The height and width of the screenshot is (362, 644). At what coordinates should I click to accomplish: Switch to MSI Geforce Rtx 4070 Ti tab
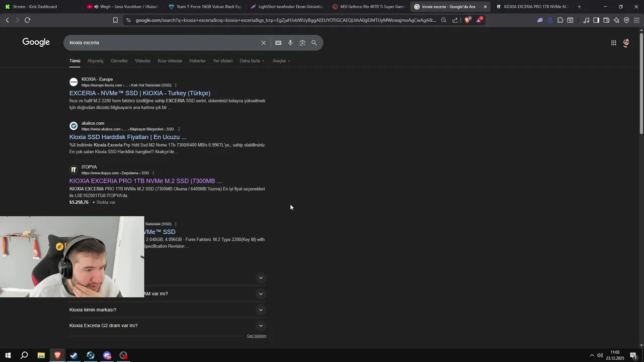[369, 7]
